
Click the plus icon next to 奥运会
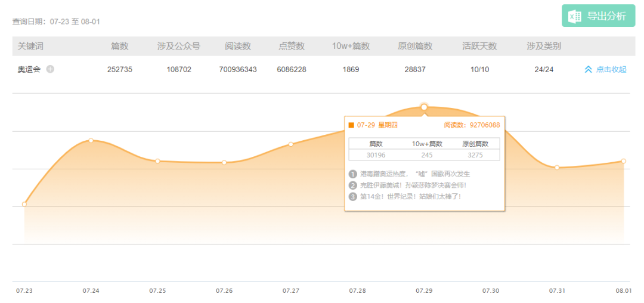point(50,69)
